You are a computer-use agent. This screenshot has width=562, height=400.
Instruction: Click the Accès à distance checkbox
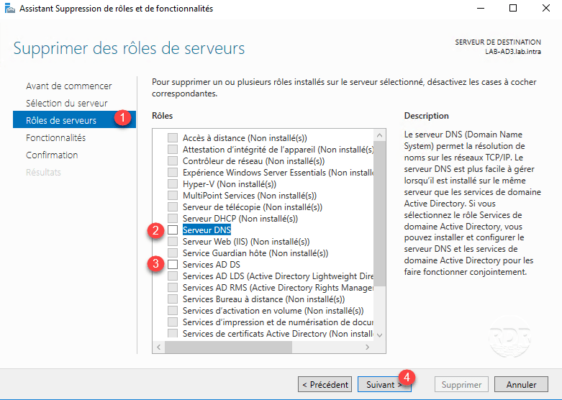pyautogui.click(x=173, y=138)
